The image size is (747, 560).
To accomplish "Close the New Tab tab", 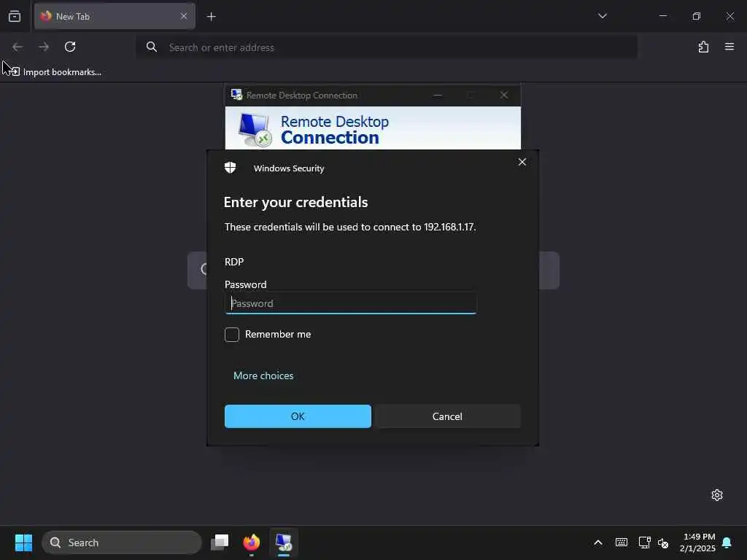I will (x=184, y=16).
